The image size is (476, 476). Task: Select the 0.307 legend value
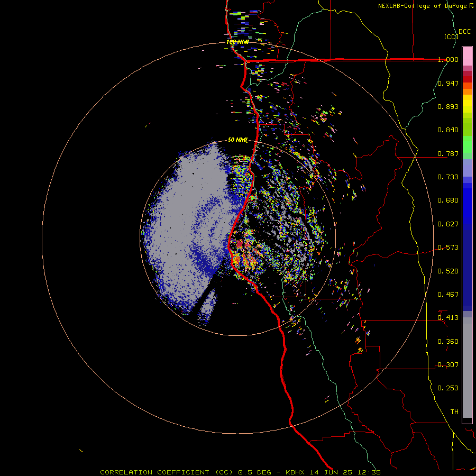click(x=448, y=365)
